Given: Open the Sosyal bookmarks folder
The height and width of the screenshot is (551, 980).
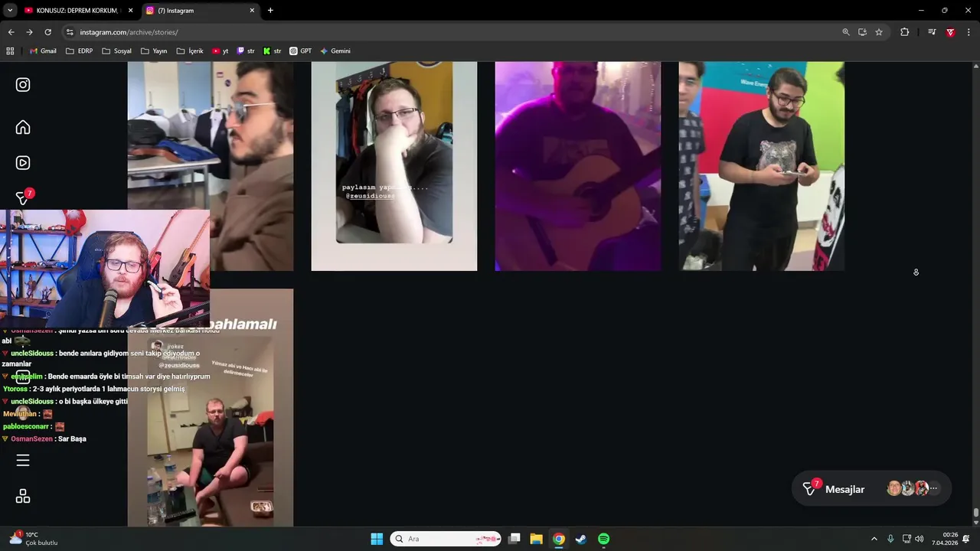Looking at the screenshot, I should [x=116, y=51].
